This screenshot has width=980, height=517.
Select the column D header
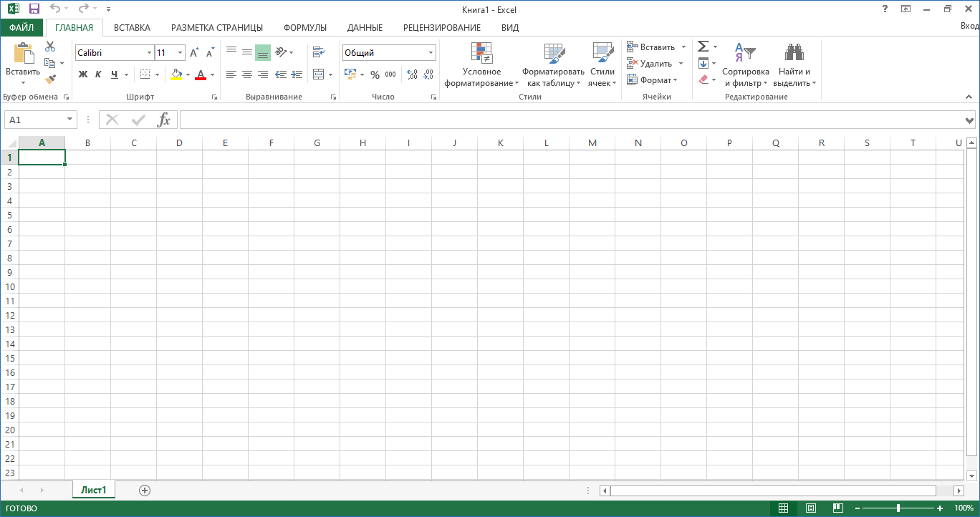click(x=179, y=143)
